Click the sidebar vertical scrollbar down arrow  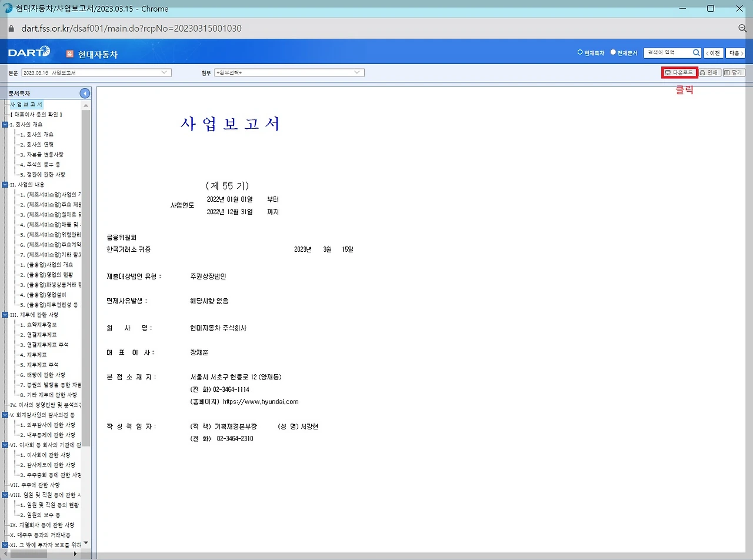pos(86,543)
